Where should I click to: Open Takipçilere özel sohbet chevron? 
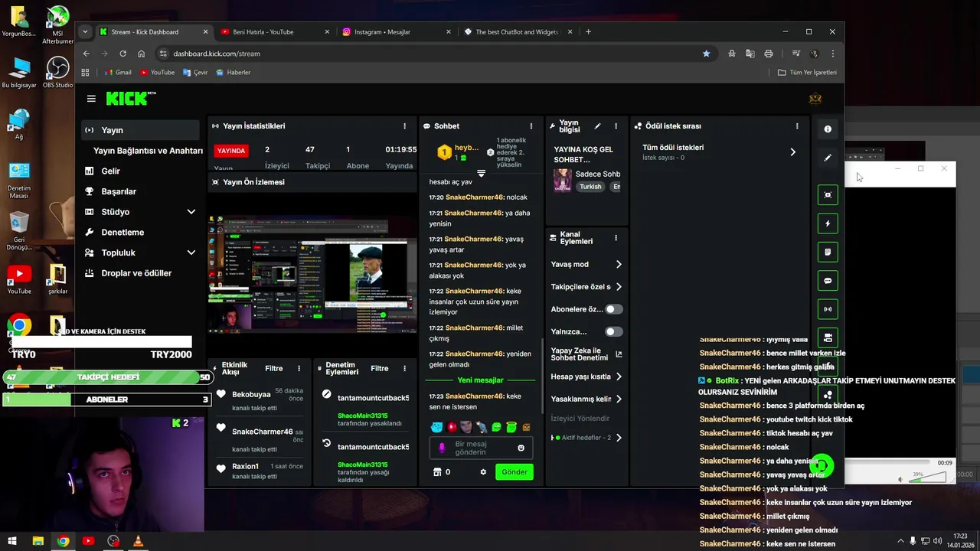click(x=619, y=287)
